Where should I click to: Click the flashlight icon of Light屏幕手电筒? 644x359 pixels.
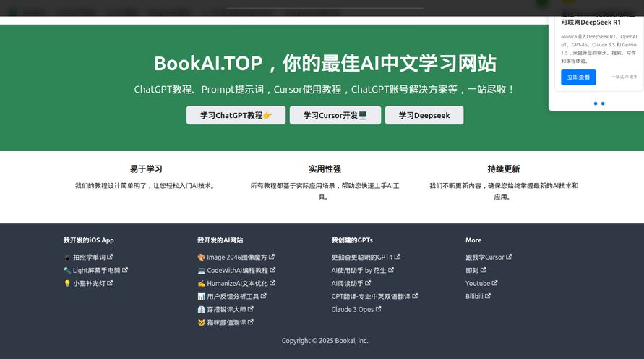67,270
